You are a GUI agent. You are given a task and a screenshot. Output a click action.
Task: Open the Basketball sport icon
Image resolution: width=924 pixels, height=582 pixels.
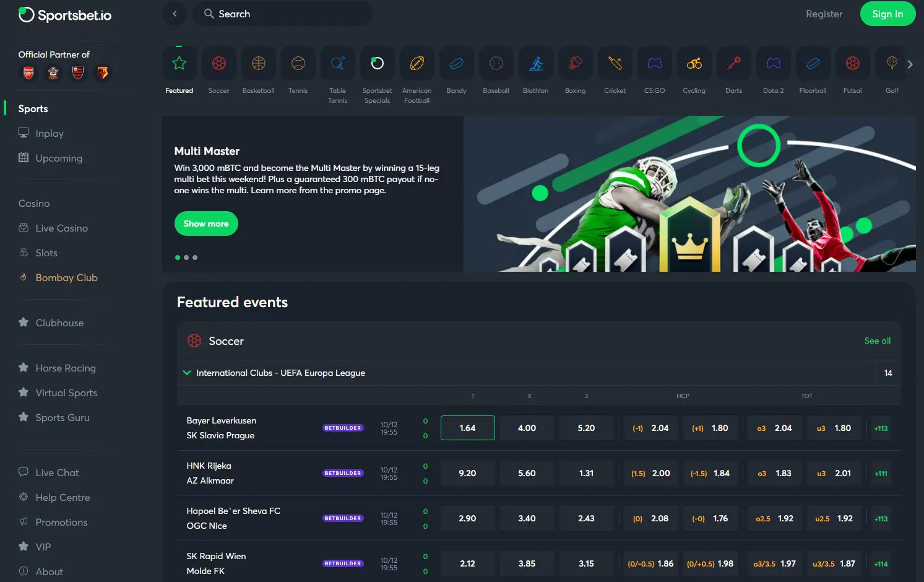coord(258,63)
